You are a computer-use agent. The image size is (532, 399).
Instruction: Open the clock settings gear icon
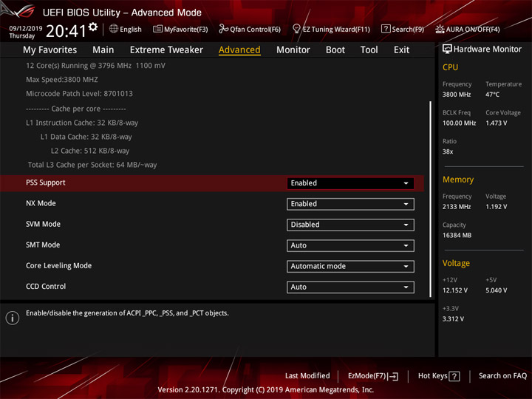[x=93, y=27]
